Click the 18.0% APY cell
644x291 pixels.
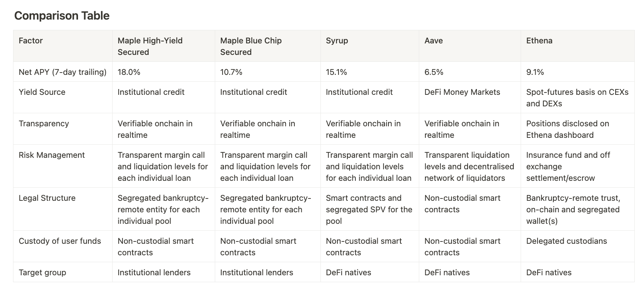(x=129, y=72)
